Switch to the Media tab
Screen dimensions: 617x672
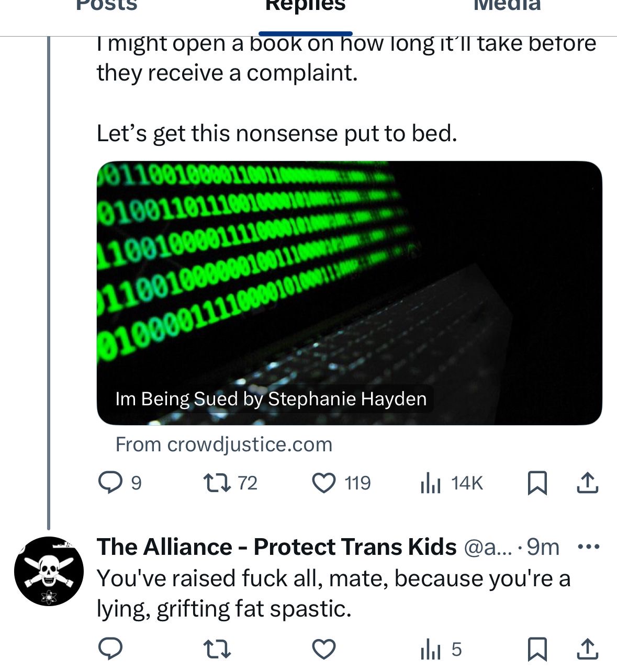pos(507,6)
